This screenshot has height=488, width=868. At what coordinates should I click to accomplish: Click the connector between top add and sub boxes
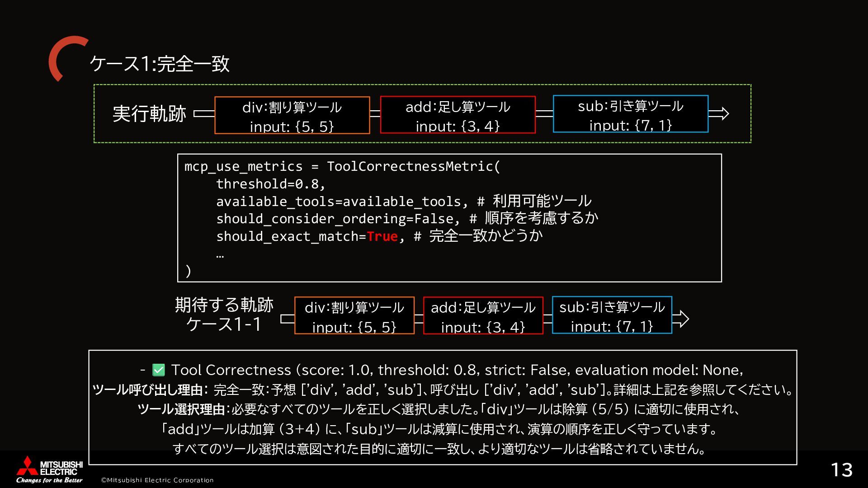click(x=544, y=113)
